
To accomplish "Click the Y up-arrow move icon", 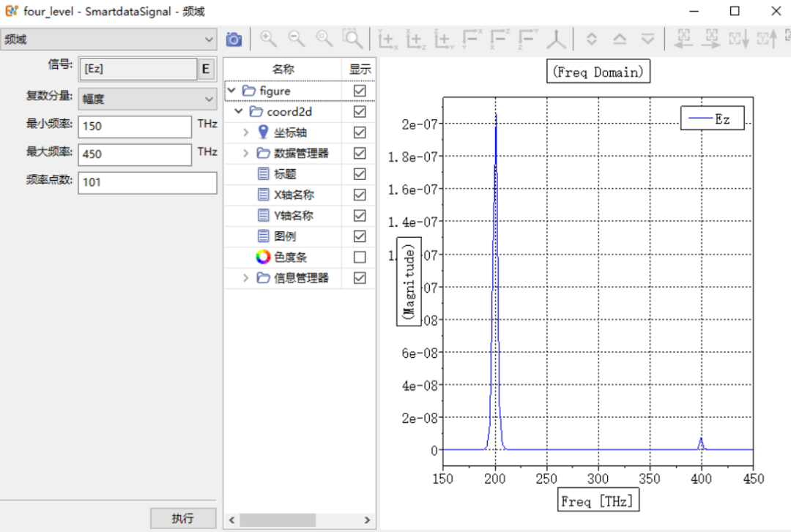I will tap(767, 39).
